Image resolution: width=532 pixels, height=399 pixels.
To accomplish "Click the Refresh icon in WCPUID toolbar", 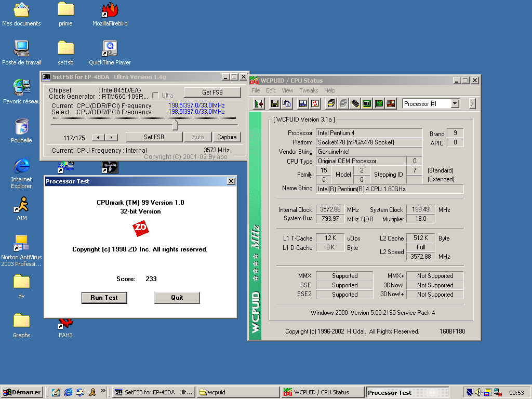I will [x=315, y=103].
